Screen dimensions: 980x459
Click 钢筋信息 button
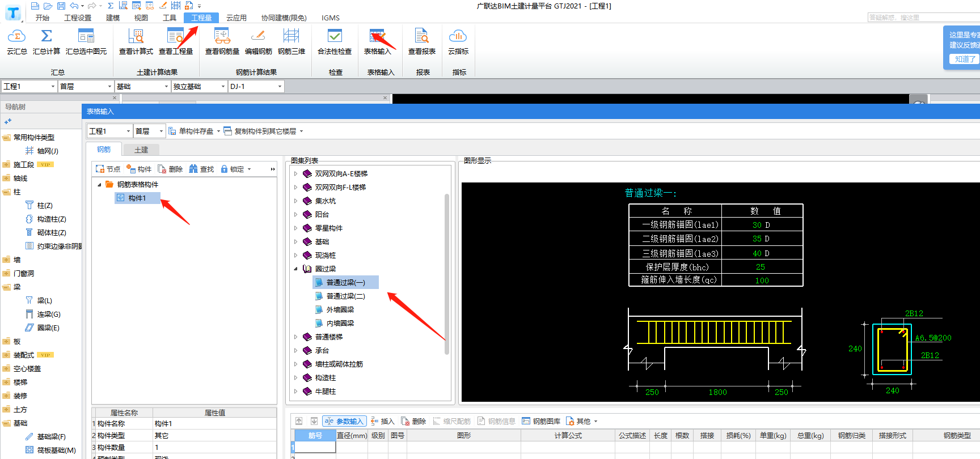[x=496, y=421]
